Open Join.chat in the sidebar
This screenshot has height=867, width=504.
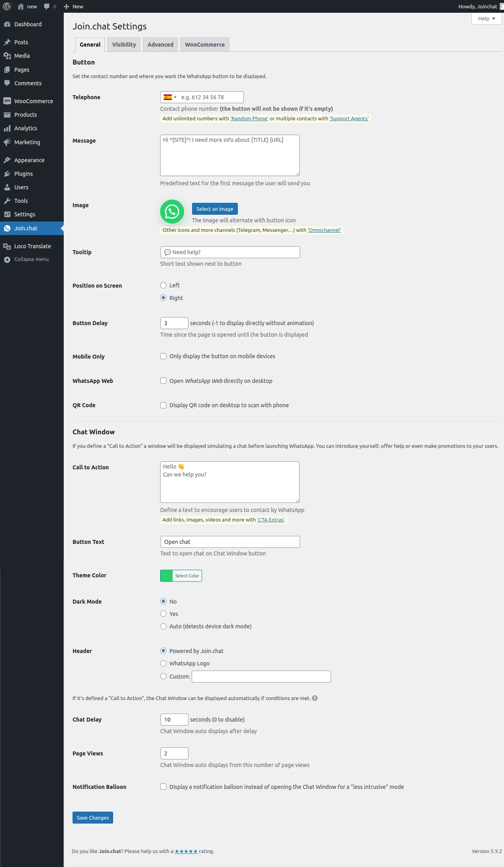tap(32, 228)
